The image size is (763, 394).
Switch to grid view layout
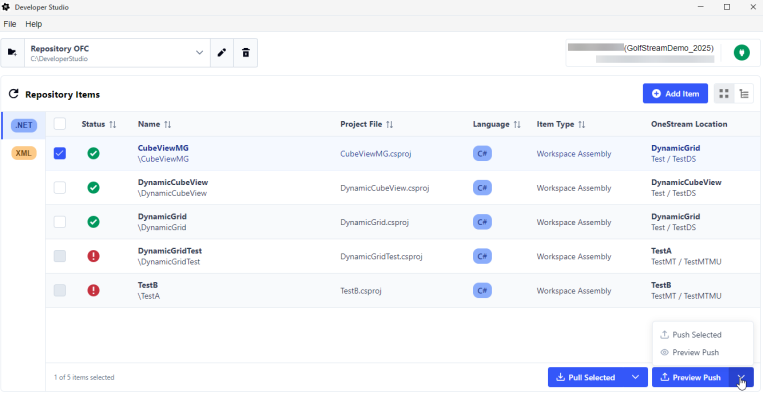(x=724, y=93)
